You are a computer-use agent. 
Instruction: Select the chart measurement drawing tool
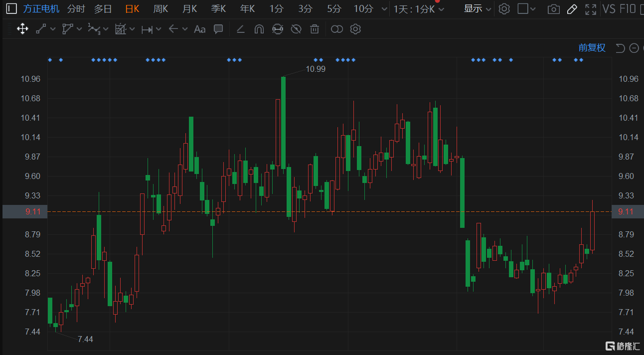[x=121, y=29]
